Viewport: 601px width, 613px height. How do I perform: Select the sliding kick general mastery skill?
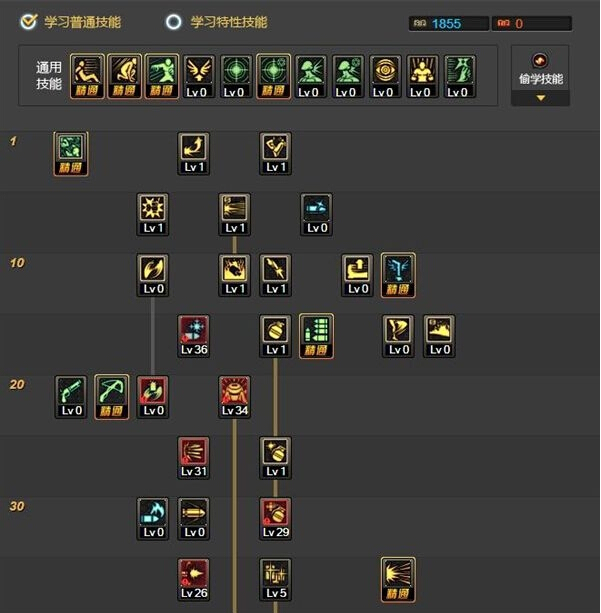coord(87,76)
